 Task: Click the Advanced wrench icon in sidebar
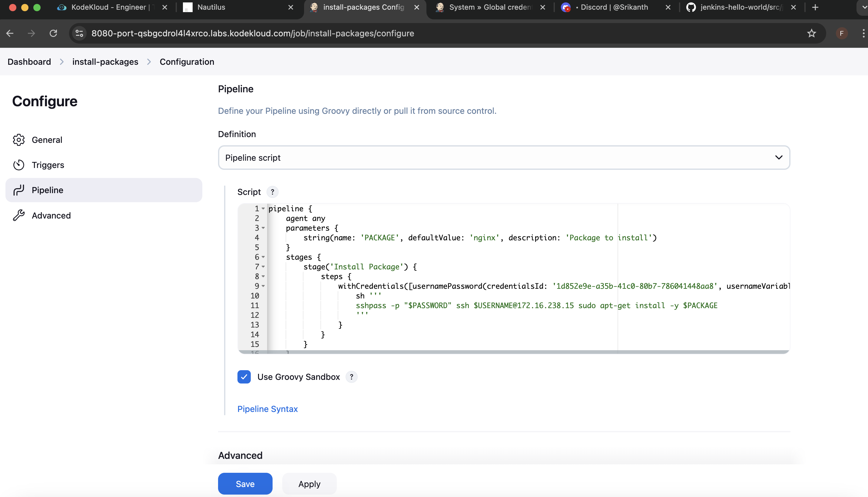point(19,216)
